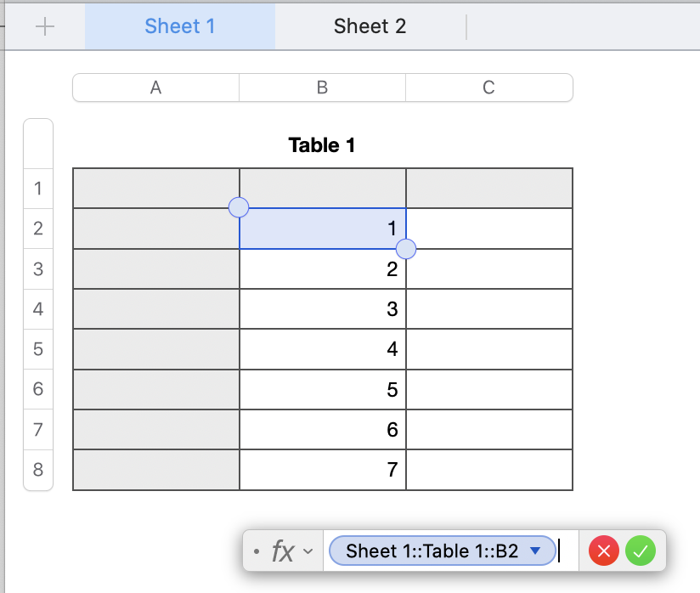Switch to the Sheet 2 tab
The height and width of the screenshot is (593, 700).
(370, 26)
